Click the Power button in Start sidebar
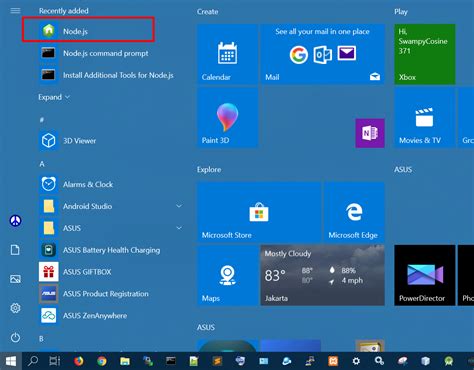 (15, 338)
